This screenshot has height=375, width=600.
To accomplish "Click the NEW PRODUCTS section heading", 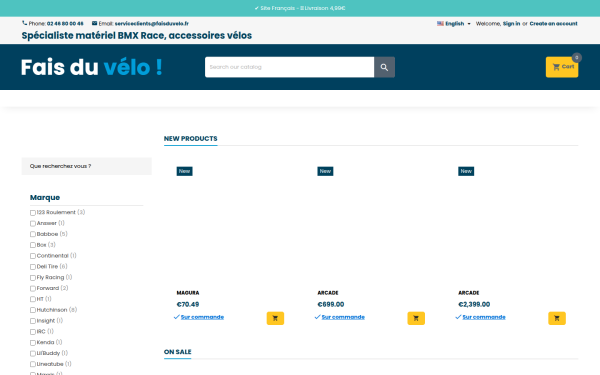I will click(191, 139).
